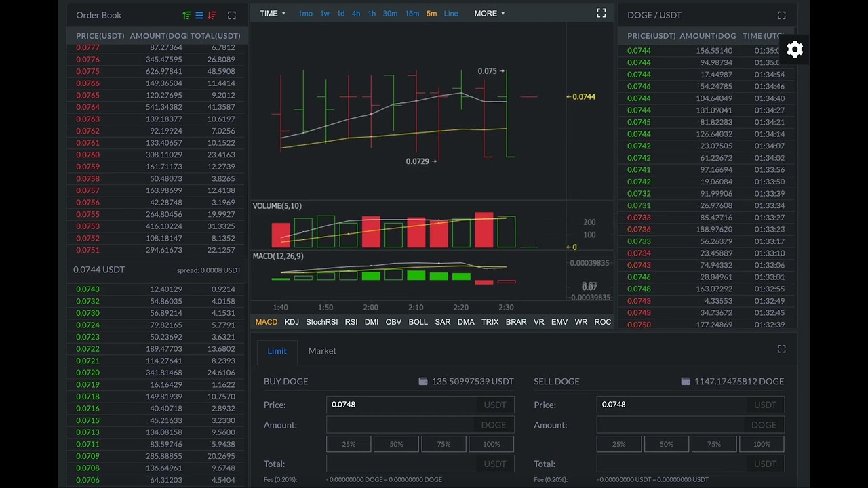
Task: Select the MACD indicator
Action: click(267, 322)
